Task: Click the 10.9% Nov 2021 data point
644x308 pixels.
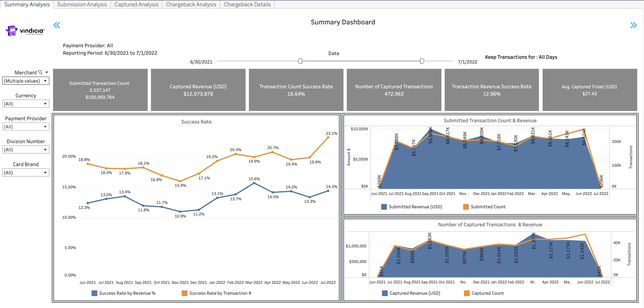Action: [180, 212]
